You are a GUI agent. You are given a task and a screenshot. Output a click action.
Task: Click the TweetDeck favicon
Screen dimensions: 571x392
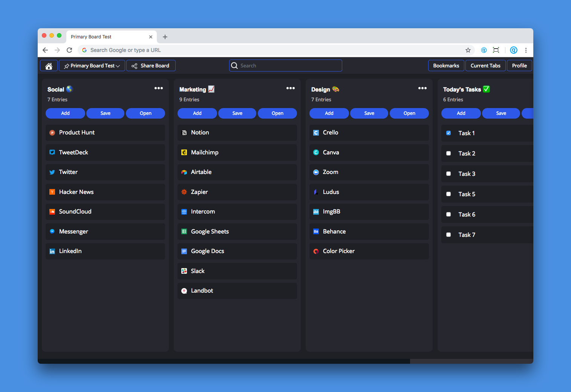[52, 152]
